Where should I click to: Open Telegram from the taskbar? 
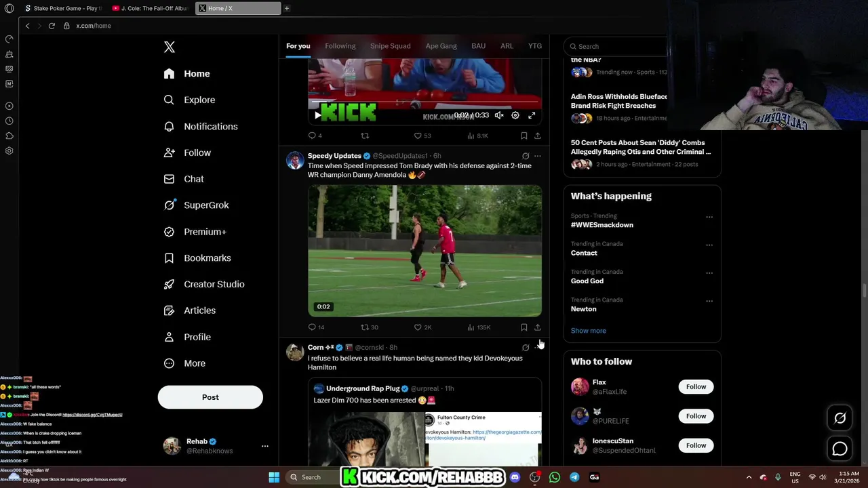click(574, 477)
